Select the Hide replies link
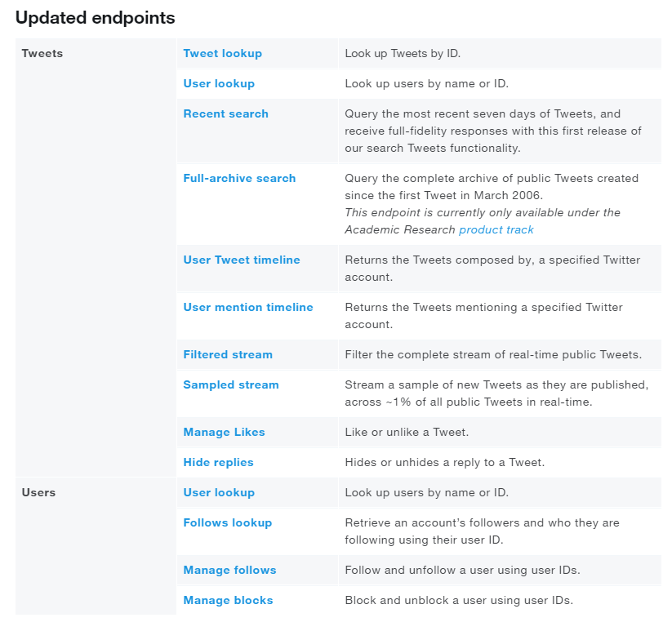 [218, 463]
